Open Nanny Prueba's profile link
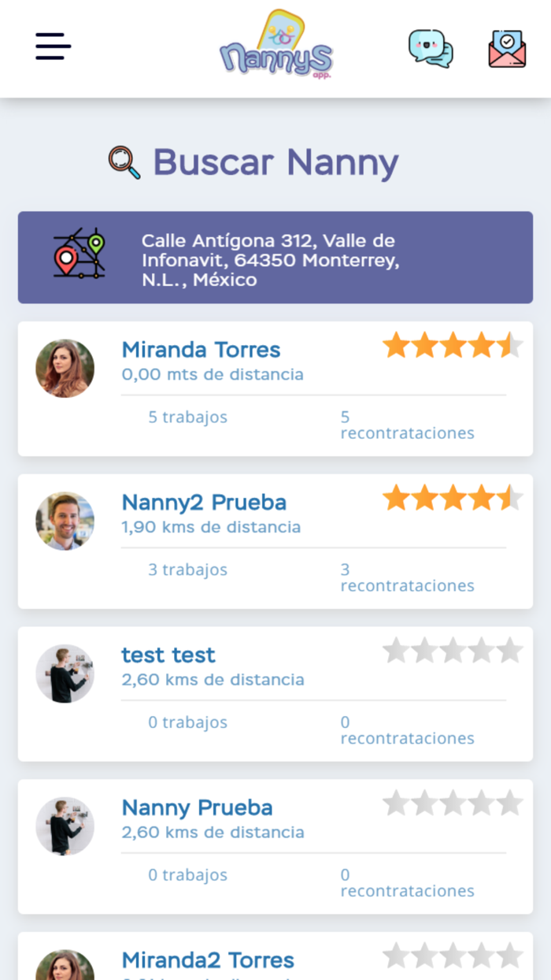Viewport: 551px width, 980px height. (x=197, y=807)
